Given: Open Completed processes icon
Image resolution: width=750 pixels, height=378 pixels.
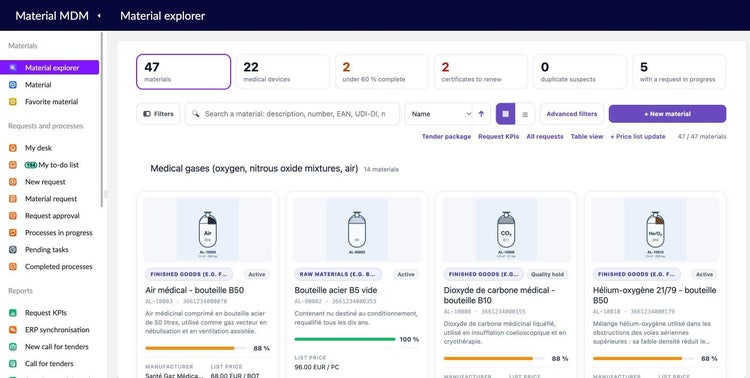Looking at the screenshot, I should tap(13, 267).
